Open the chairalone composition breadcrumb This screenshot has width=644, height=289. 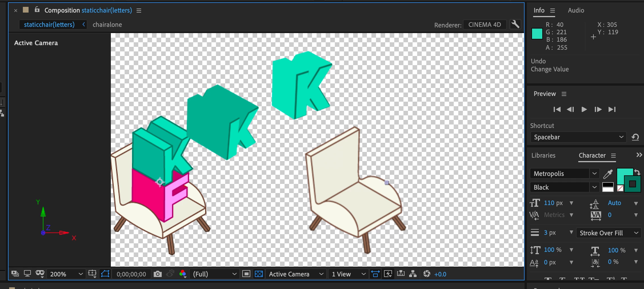107,25
